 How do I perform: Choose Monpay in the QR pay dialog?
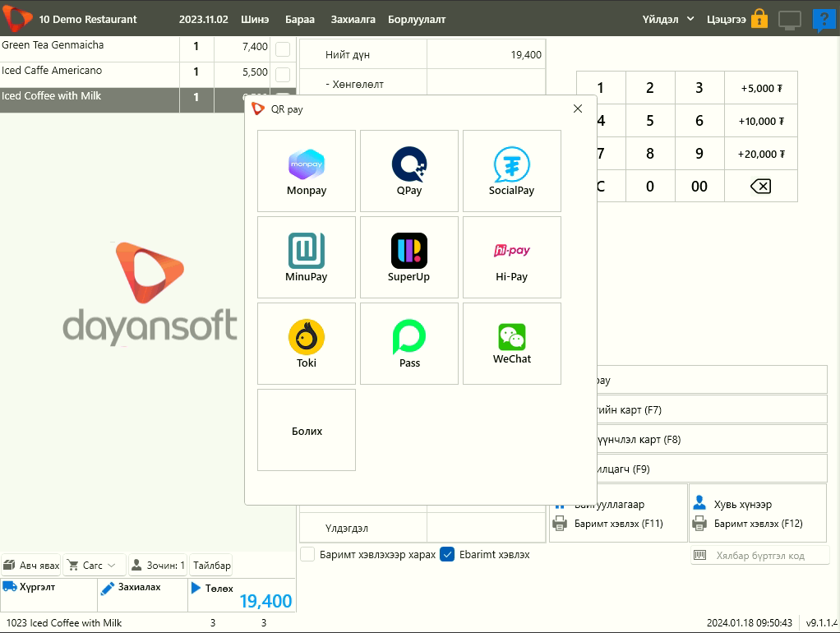pos(307,171)
